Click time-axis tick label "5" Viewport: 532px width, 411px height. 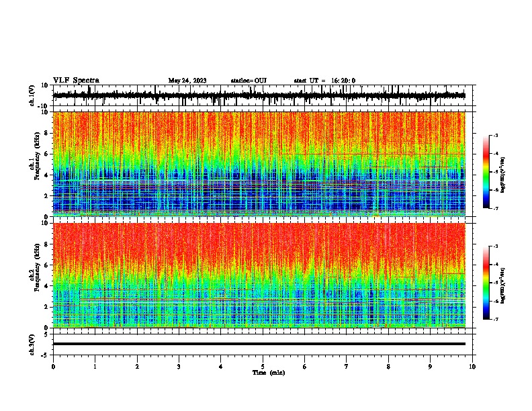263,367
